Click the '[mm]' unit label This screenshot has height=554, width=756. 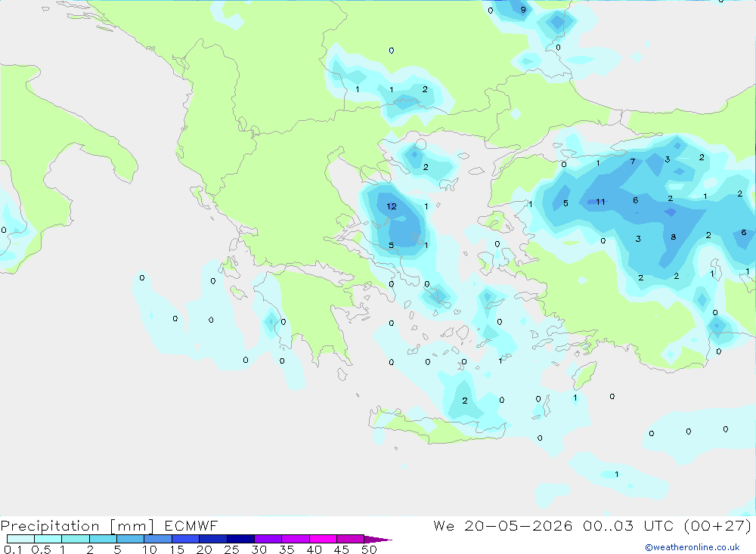[132, 525]
